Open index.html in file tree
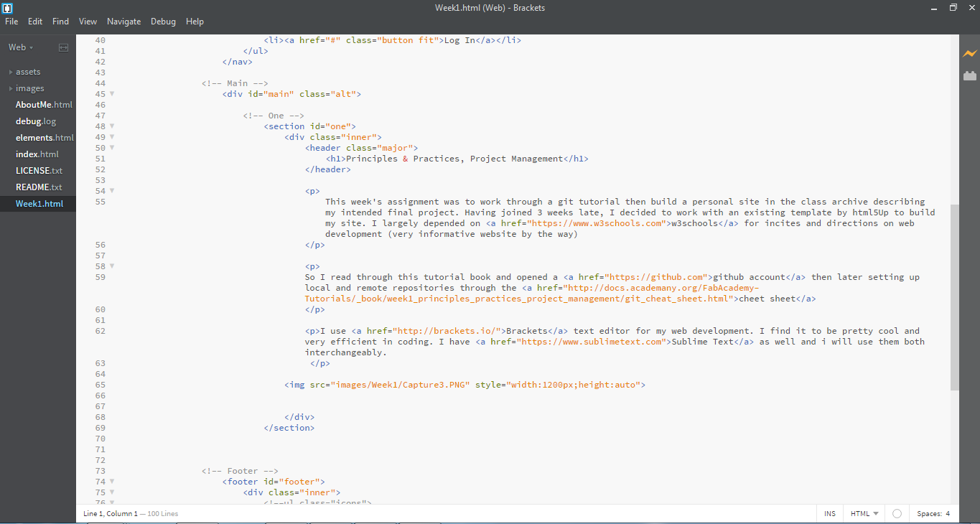The height and width of the screenshot is (524, 980). click(x=37, y=154)
